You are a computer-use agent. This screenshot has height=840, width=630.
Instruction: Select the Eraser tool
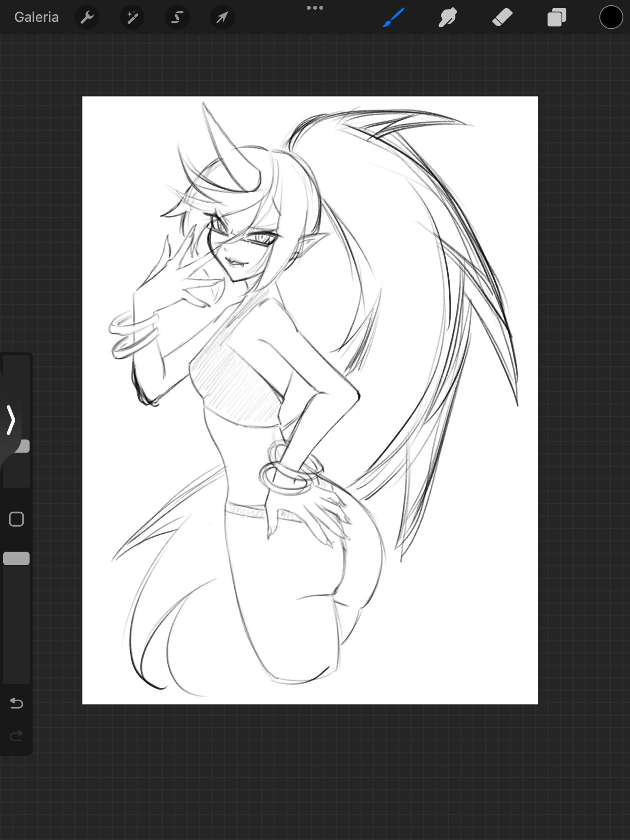pyautogui.click(x=502, y=17)
